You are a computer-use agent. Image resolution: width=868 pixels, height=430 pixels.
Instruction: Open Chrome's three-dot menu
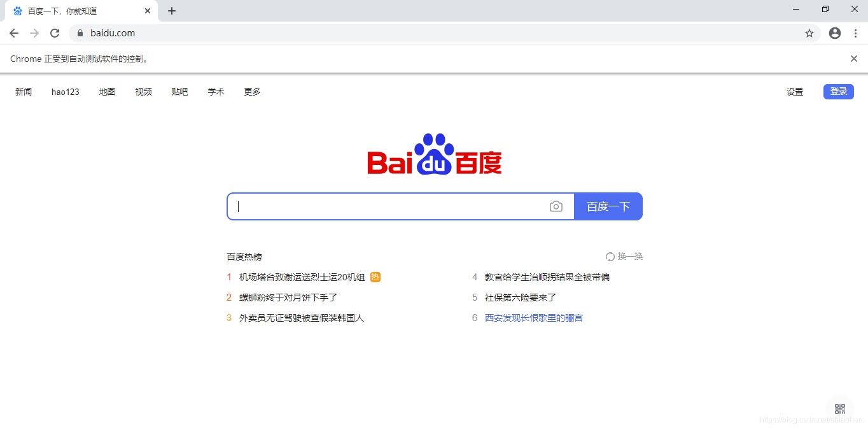pyautogui.click(x=855, y=33)
